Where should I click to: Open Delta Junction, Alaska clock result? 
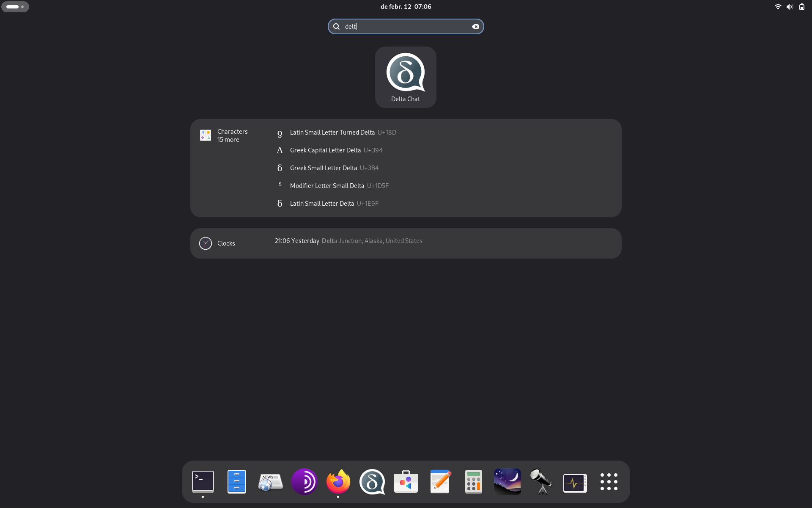348,241
